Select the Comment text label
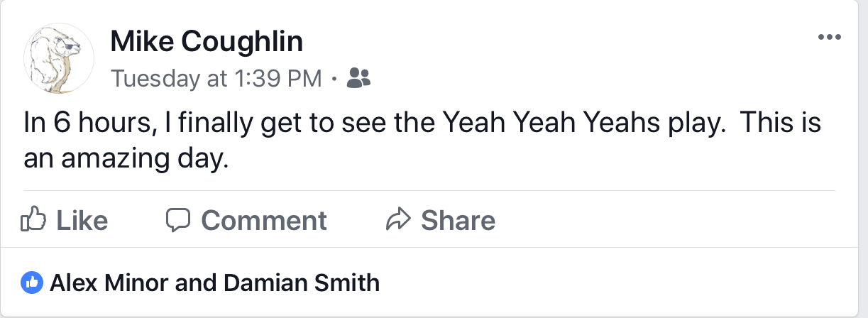Image resolution: width=868 pixels, height=318 pixels. [x=264, y=221]
